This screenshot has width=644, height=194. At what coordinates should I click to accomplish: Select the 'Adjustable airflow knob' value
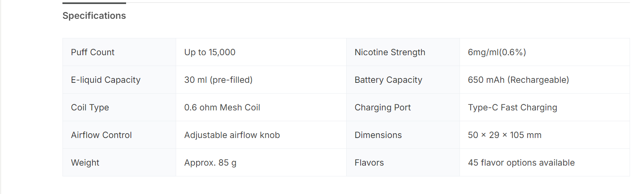(x=232, y=135)
